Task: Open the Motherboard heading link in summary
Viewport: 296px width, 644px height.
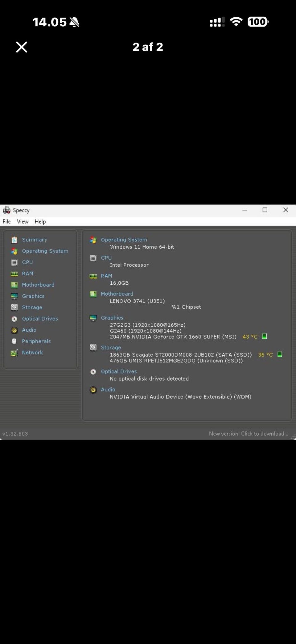Action: click(x=117, y=294)
